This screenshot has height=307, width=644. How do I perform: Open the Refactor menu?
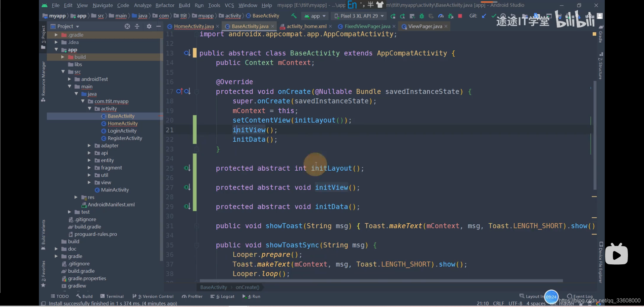(x=165, y=5)
